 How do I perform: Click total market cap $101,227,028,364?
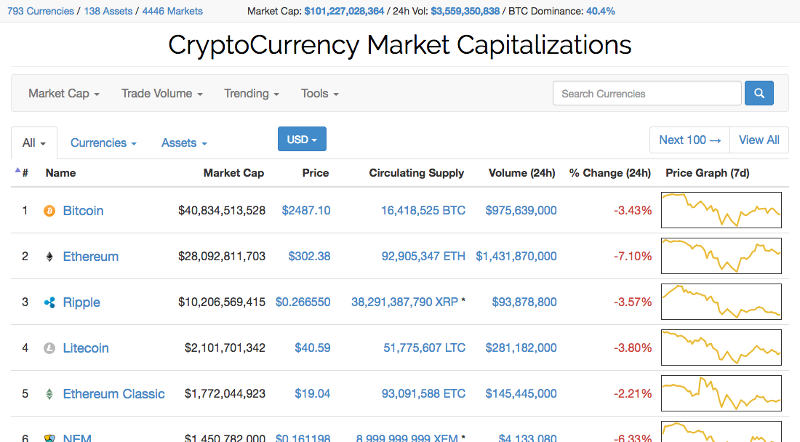tap(344, 11)
